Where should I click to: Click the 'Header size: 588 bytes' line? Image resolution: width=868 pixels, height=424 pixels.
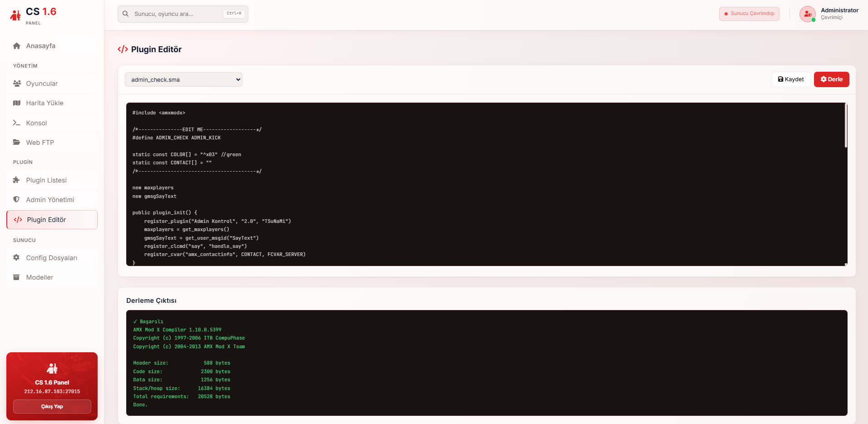182,363
